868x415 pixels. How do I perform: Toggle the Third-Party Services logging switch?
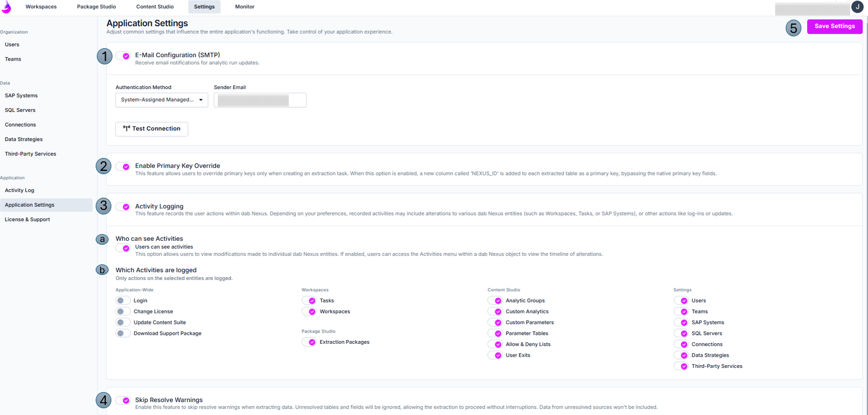click(681, 366)
